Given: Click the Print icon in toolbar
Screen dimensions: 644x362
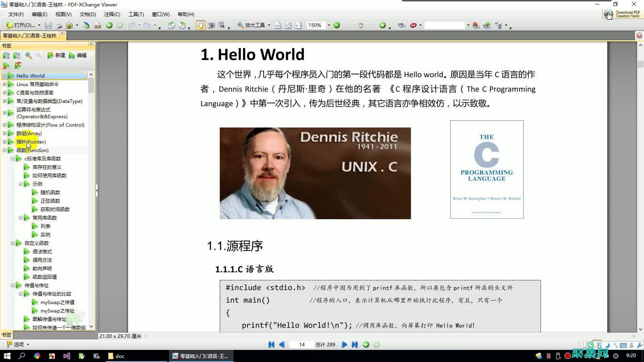Looking at the screenshot, I should (59, 25).
